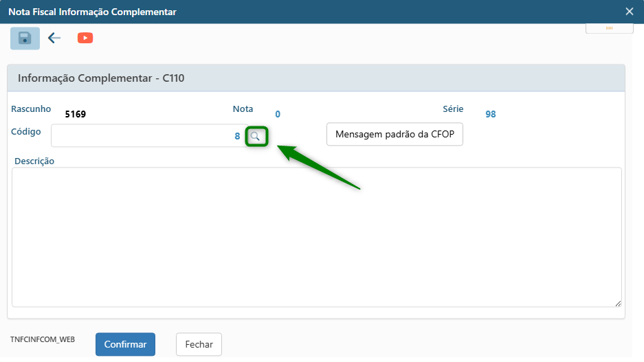Click the Série value 98
The height and width of the screenshot is (362, 644).
[491, 114]
